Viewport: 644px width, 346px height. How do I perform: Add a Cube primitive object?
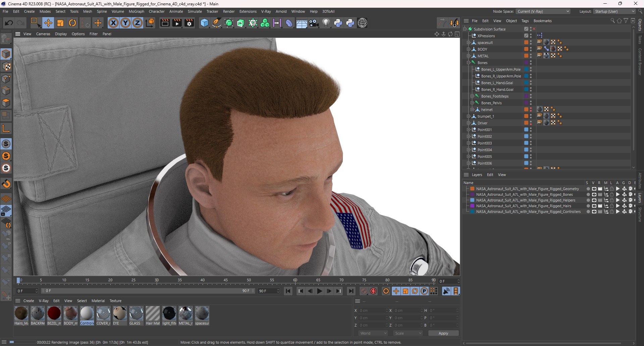pos(204,23)
